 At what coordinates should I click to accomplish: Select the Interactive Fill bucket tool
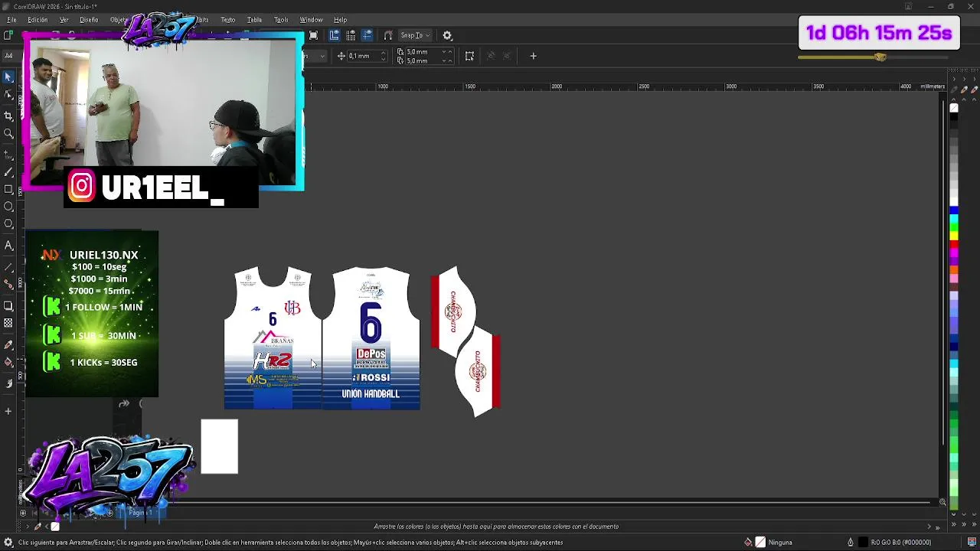point(8,362)
